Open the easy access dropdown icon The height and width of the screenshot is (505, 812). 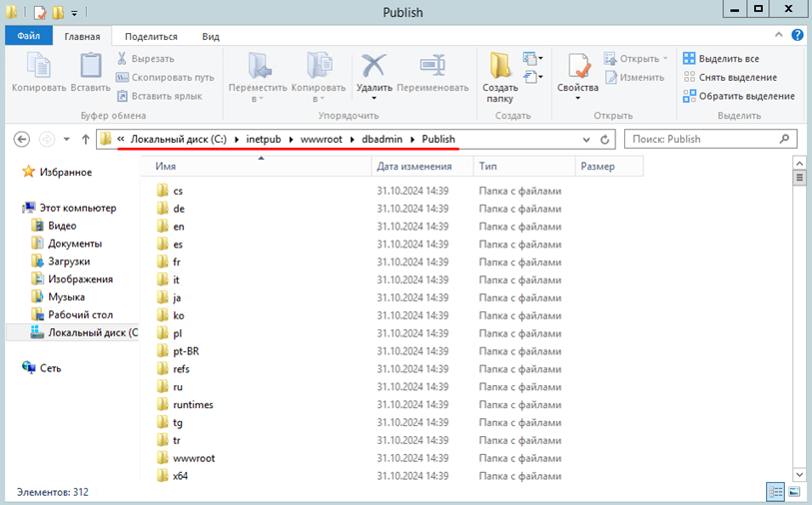point(533,77)
